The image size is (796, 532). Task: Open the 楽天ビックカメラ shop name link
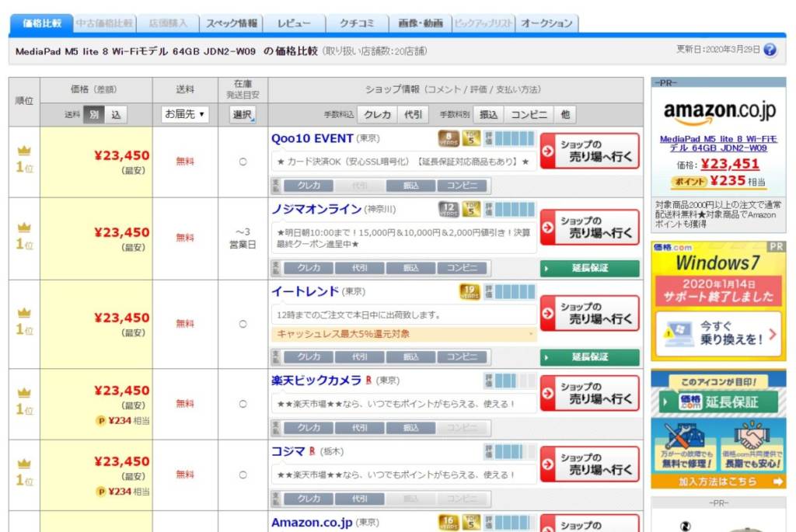(316, 380)
